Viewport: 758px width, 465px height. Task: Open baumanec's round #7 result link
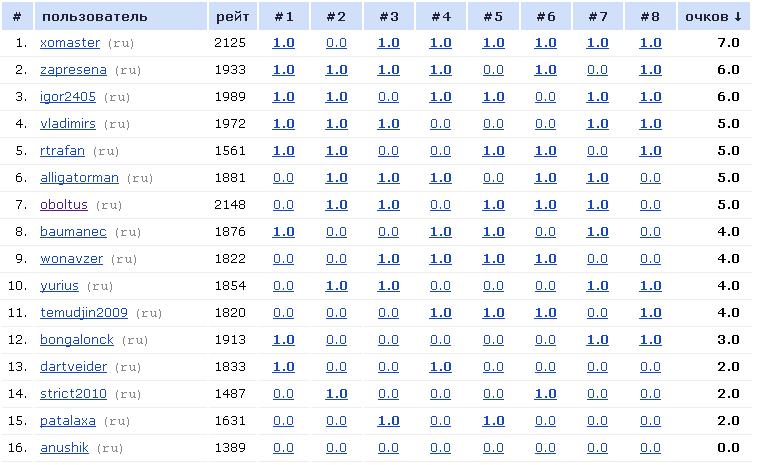click(x=597, y=232)
